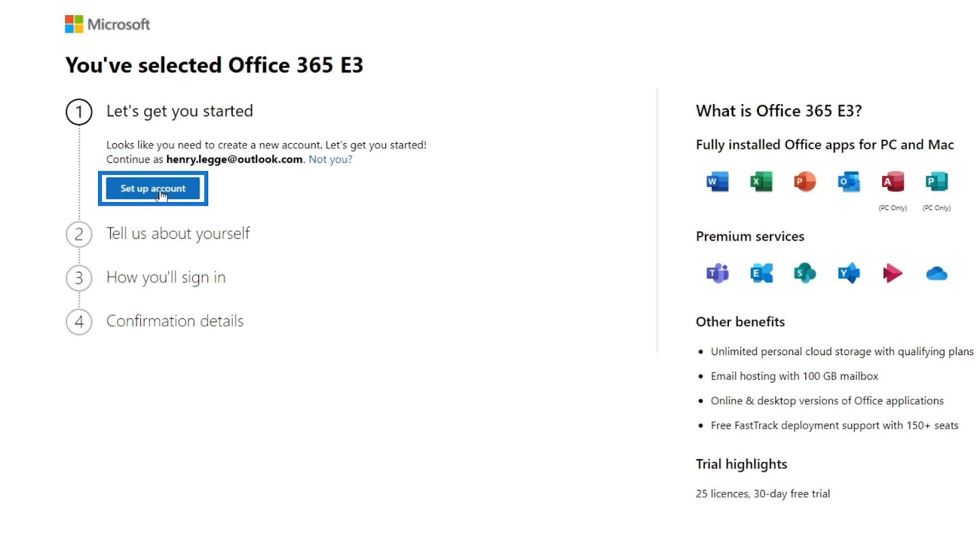Click the '(PC Only)' label under Access
Screen dimensions: 980x551
click(892, 208)
